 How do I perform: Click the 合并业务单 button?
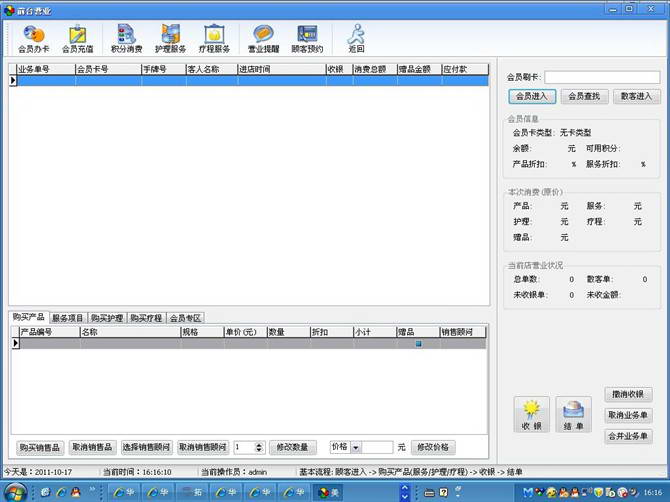628,436
